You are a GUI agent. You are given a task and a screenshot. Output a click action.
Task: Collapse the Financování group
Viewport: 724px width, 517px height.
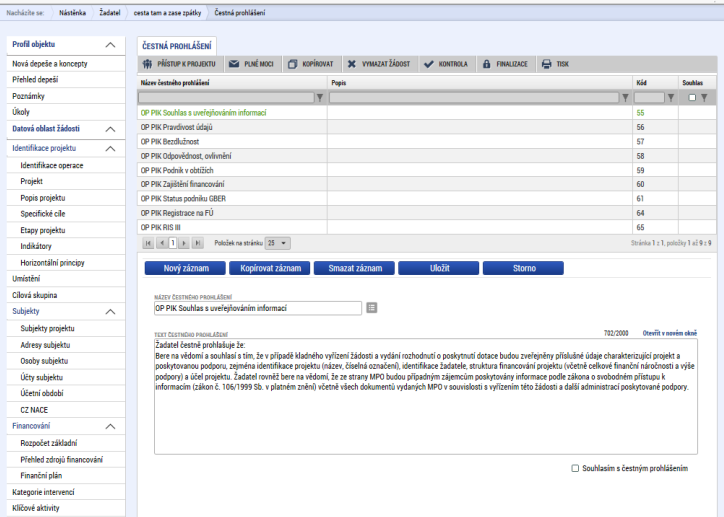(x=110, y=427)
